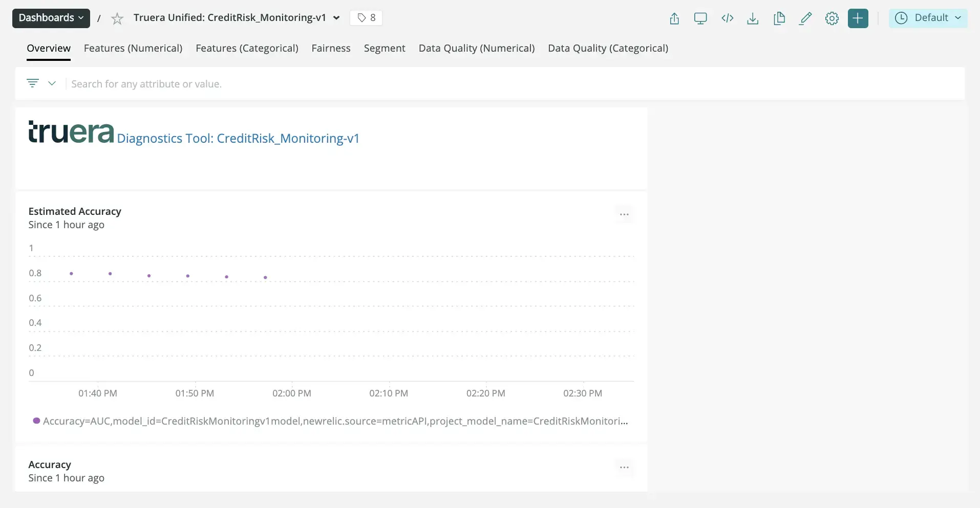Image resolution: width=980 pixels, height=508 pixels.
Task: Click the Estimated Accuracy widget title
Action: [75, 211]
